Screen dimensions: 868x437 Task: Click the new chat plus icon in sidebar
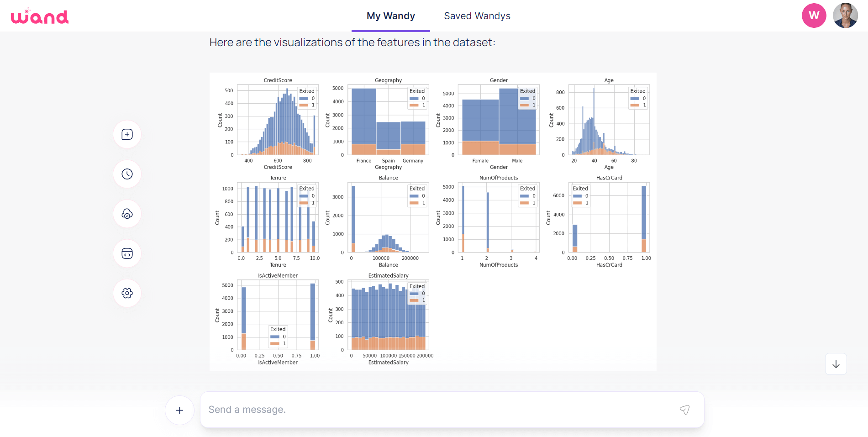point(127,134)
